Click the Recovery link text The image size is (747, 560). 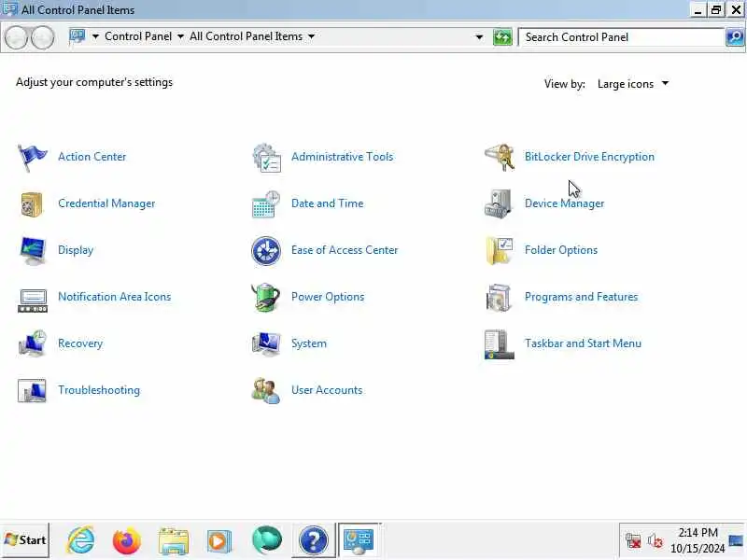[x=80, y=343]
